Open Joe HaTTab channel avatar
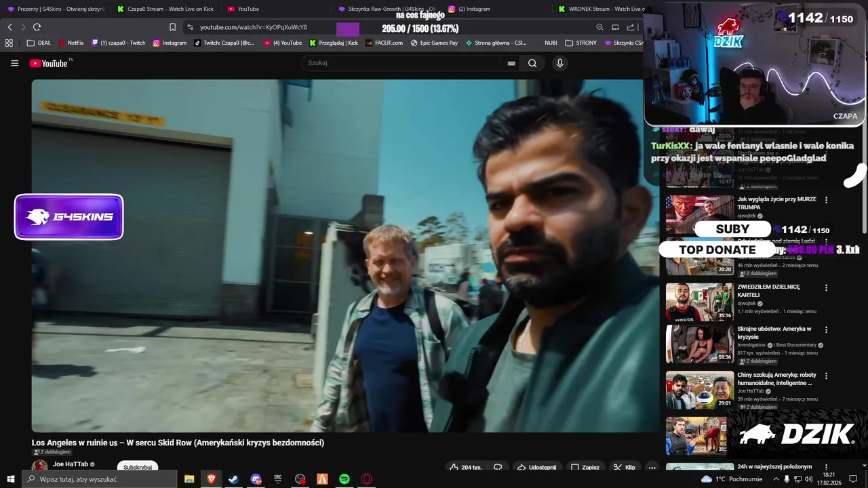The height and width of the screenshot is (488, 868). pyautogui.click(x=40, y=466)
